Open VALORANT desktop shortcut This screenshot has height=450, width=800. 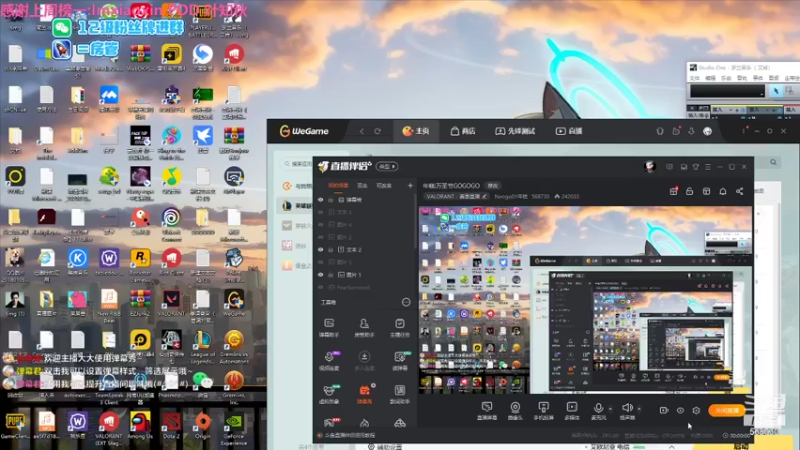pos(171,303)
